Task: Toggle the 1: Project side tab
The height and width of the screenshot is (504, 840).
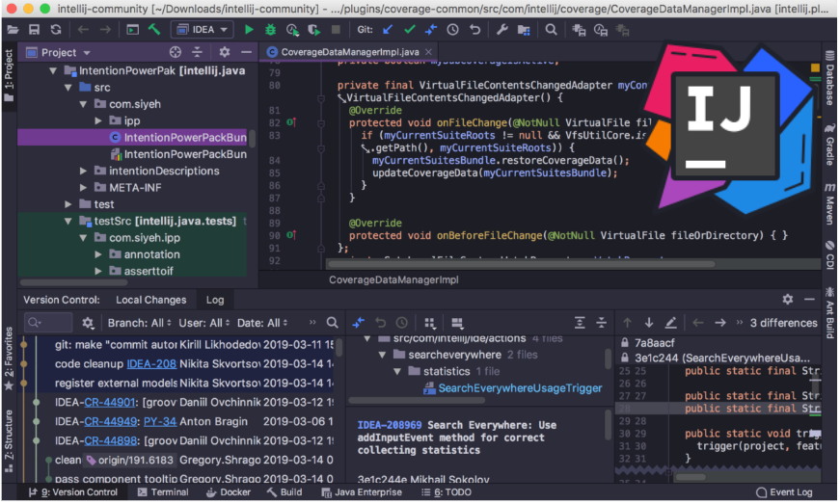Action: point(9,75)
